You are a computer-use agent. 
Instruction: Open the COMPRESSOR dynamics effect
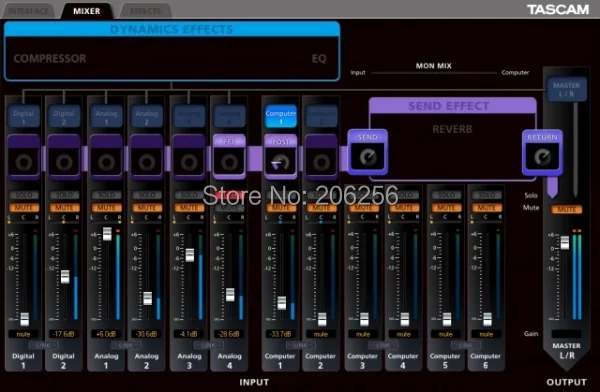(x=50, y=59)
